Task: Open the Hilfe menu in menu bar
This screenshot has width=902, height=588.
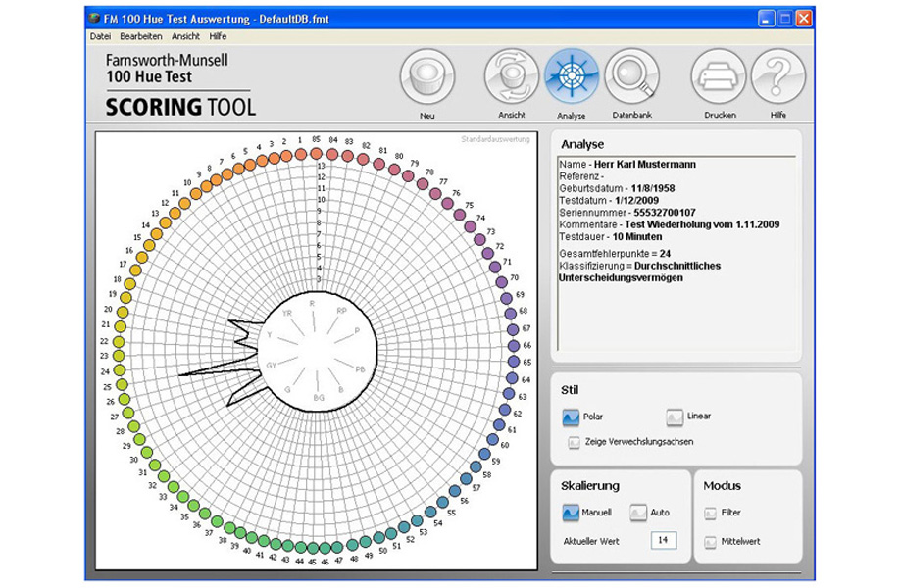Action: 218,36
